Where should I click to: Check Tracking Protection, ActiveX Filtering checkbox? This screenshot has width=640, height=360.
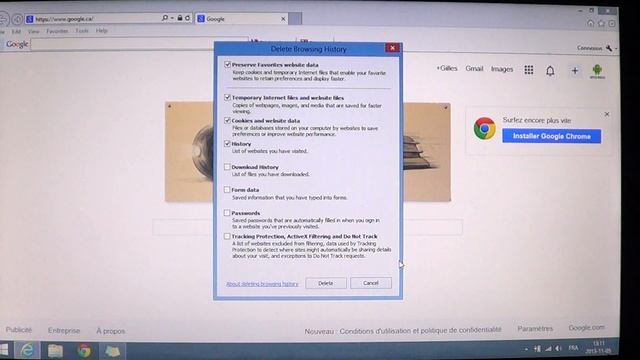point(227,236)
